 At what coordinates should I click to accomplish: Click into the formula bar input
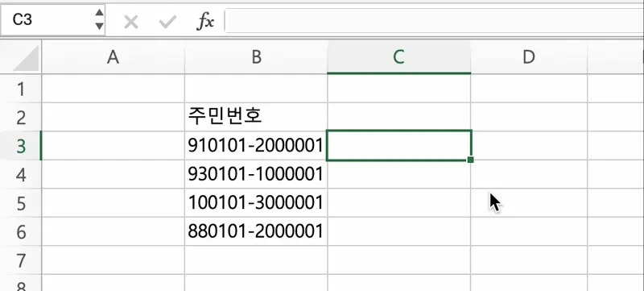pos(434,20)
